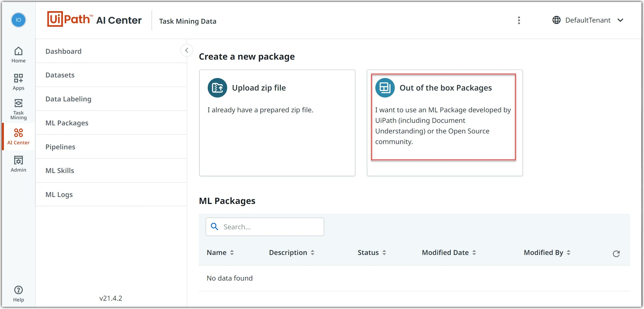Image resolution: width=644 pixels, height=309 pixels.
Task: Click the Modified Date column header
Action: (x=445, y=253)
